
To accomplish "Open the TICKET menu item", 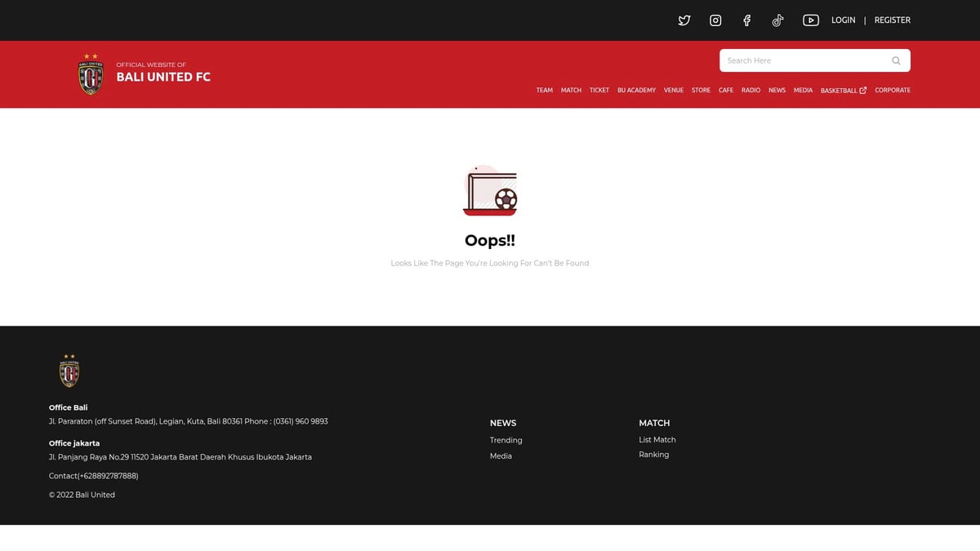I will coord(599,91).
